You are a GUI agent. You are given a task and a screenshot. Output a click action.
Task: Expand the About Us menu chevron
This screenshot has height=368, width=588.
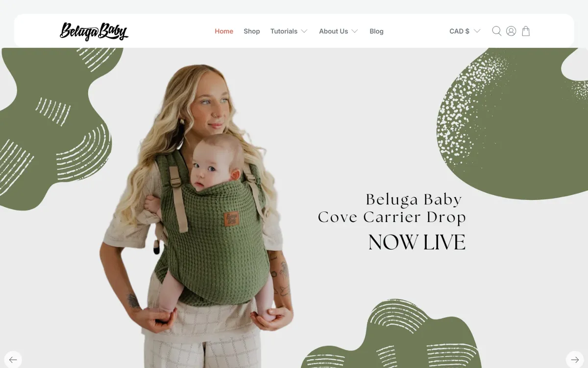pyautogui.click(x=355, y=31)
